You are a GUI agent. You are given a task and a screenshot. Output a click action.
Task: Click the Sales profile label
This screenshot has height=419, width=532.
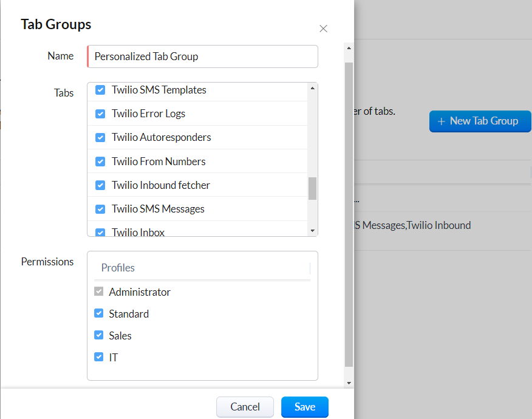pyautogui.click(x=120, y=336)
